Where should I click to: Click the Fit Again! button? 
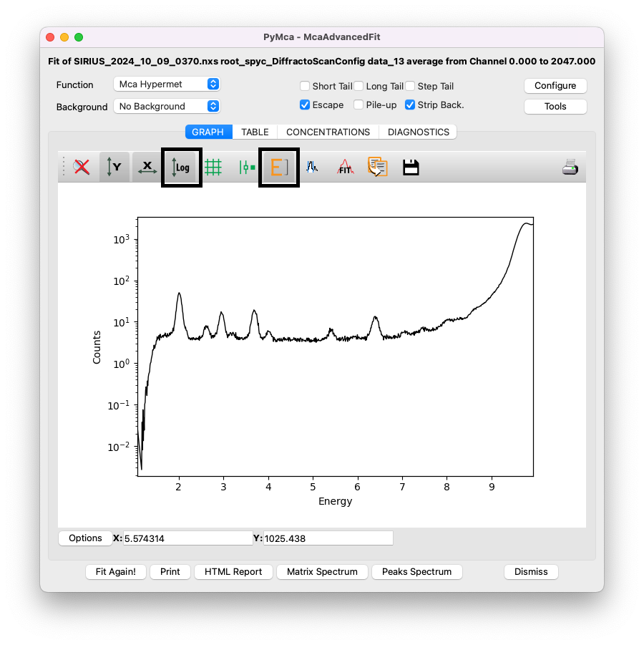coord(115,572)
